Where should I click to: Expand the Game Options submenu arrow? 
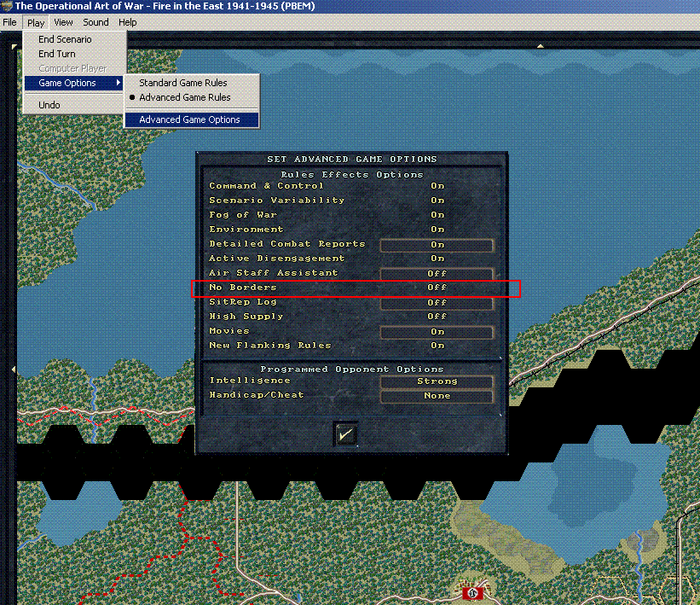tap(119, 83)
